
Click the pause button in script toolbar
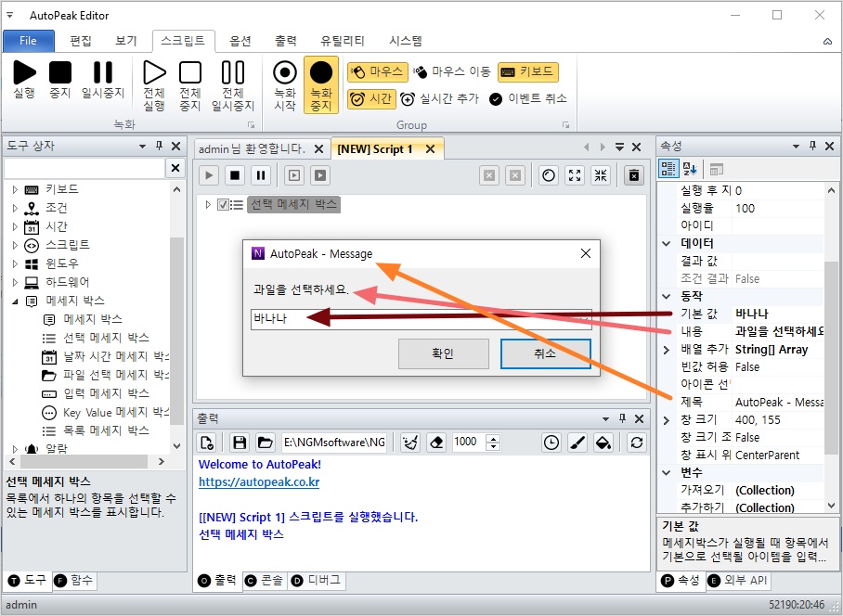click(x=261, y=175)
